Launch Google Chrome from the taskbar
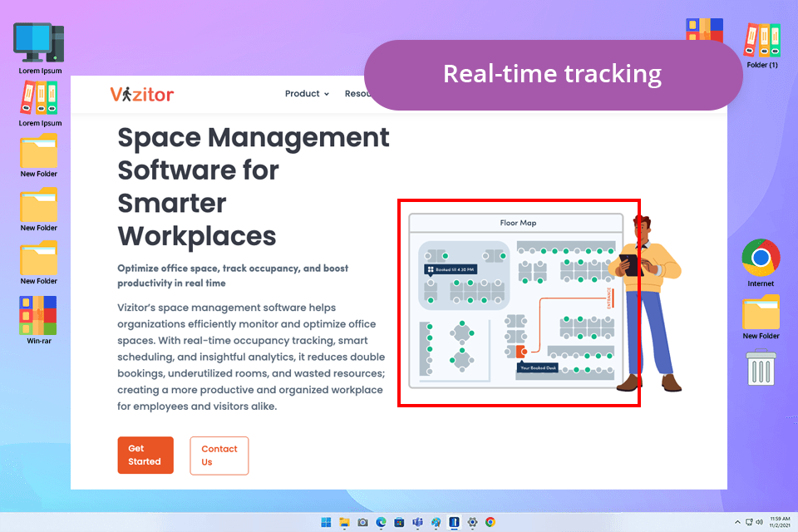Image resolution: width=798 pixels, height=532 pixels. [x=490, y=522]
